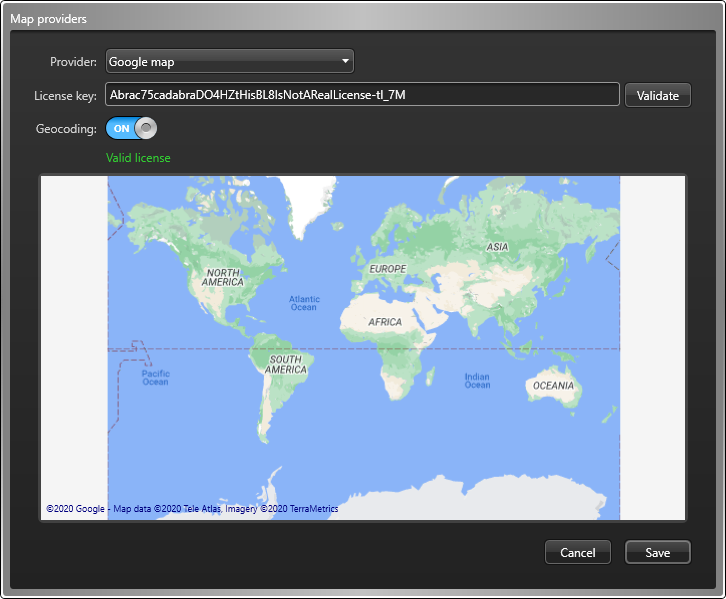Click the North America label on map

pyautogui.click(x=222, y=277)
